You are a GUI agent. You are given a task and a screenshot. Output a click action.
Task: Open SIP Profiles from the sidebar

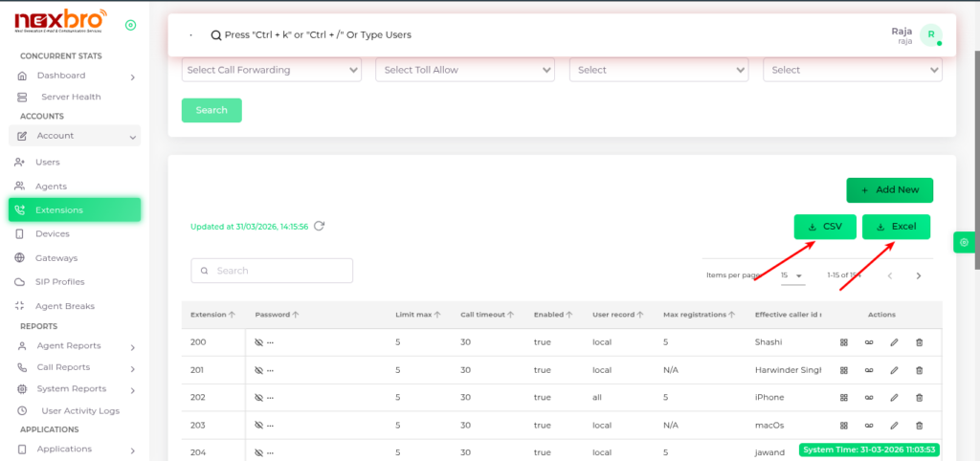59,282
